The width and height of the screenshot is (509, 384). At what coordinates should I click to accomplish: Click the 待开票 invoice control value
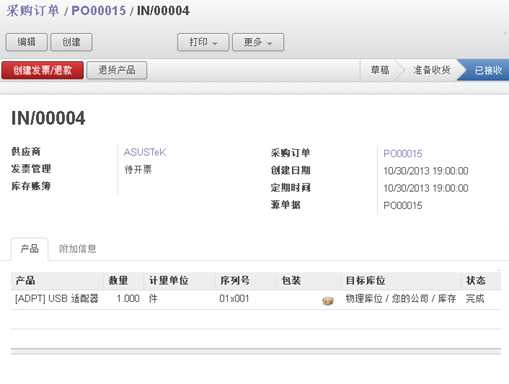coord(138,170)
